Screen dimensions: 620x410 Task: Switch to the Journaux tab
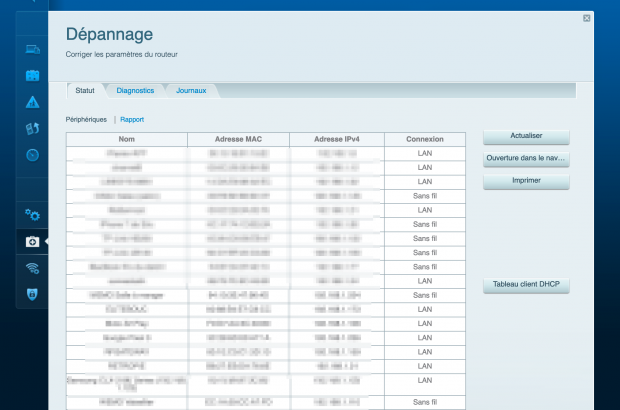click(x=191, y=91)
